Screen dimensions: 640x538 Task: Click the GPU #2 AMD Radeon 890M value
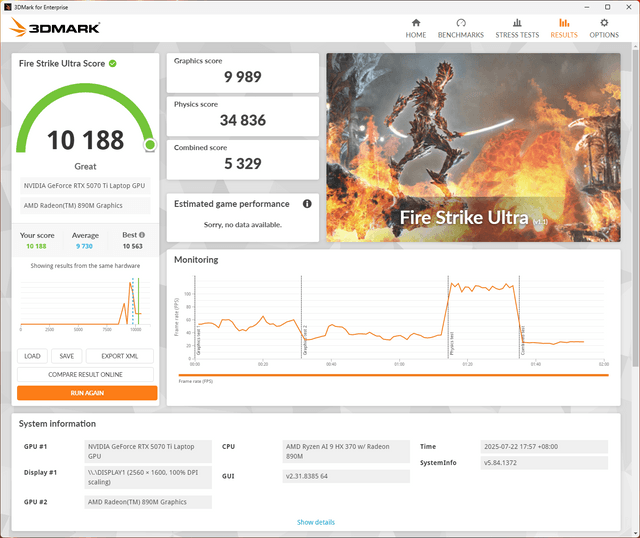pos(148,502)
